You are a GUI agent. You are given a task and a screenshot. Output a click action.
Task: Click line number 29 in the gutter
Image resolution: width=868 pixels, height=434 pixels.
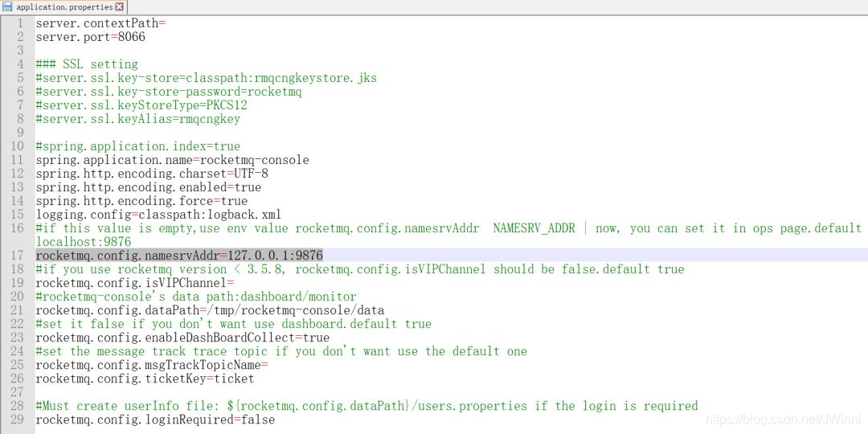(x=17, y=420)
